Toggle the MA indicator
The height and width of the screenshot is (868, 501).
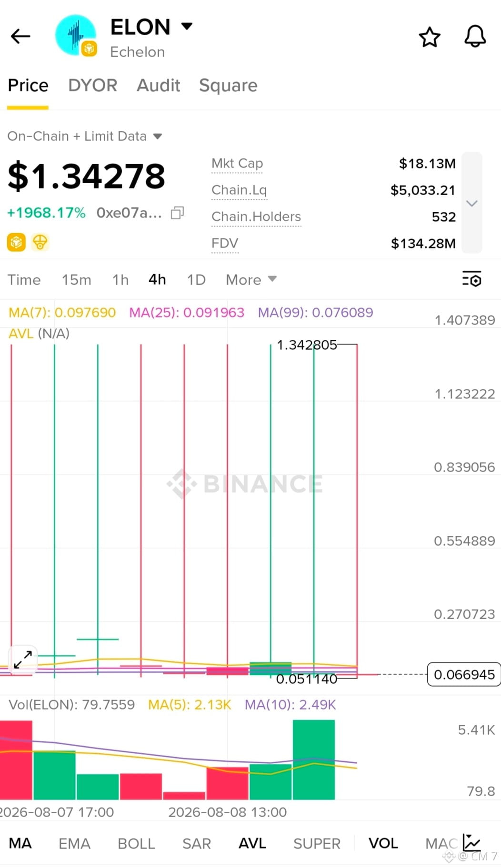point(20,843)
